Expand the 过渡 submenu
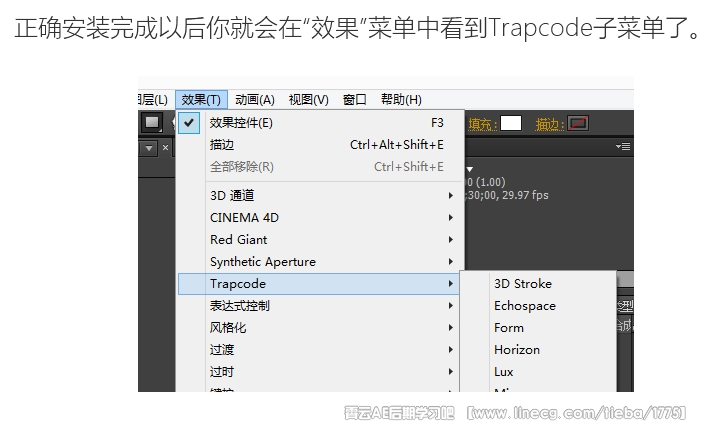 319,350
